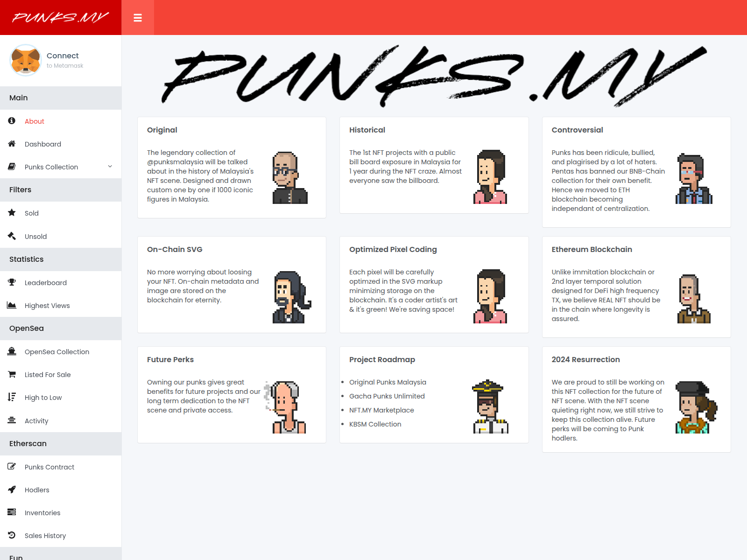Click the Inventories list icon
The width and height of the screenshot is (747, 560).
pos(12,512)
